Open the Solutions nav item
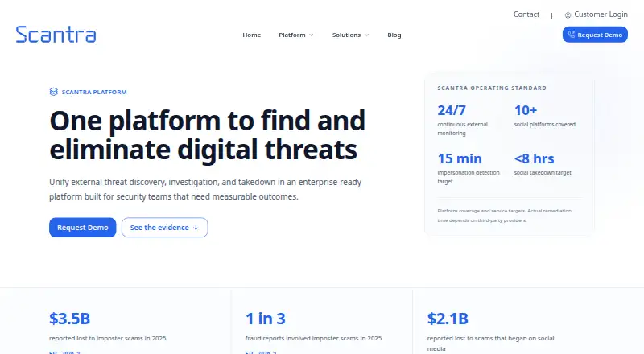The height and width of the screenshot is (354, 644). click(x=346, y=35)
